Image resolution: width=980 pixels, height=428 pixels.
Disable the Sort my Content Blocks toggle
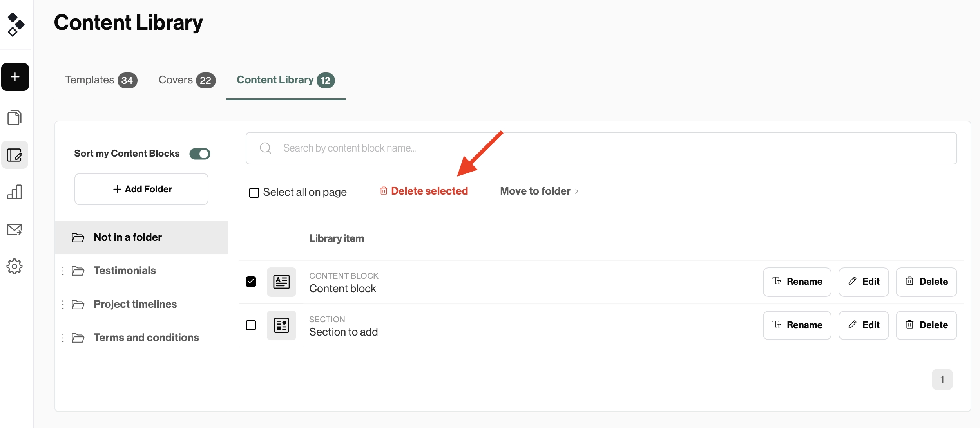[x=200, y=154]
